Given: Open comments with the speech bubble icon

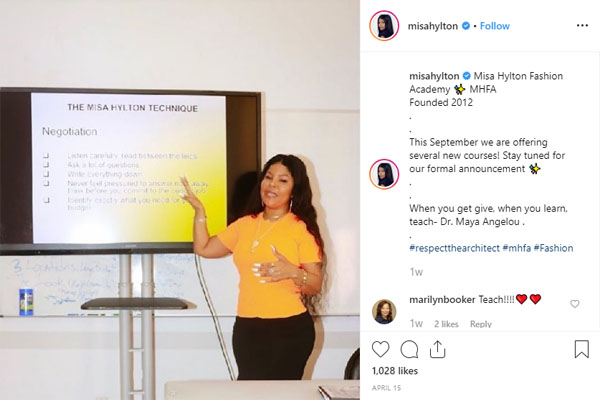Looking at the screenshot, I should pyautogui.click(x=409, y=349).
